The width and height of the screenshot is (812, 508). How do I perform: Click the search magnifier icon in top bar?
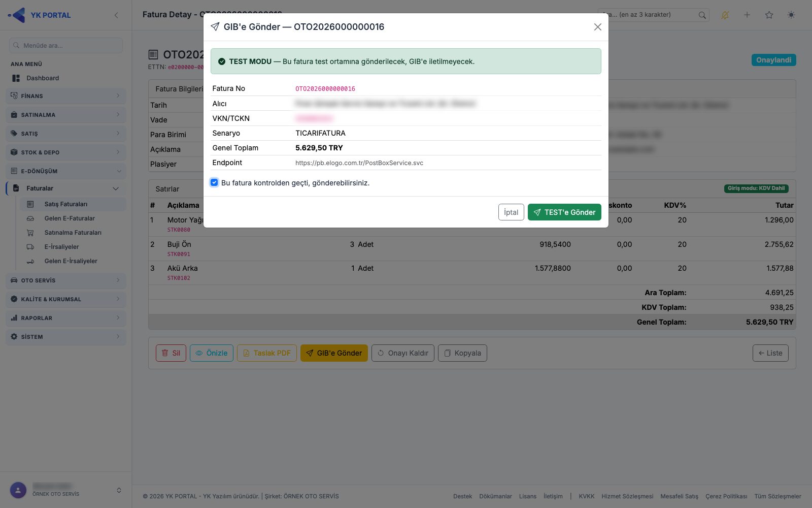(x=702, y=15)
